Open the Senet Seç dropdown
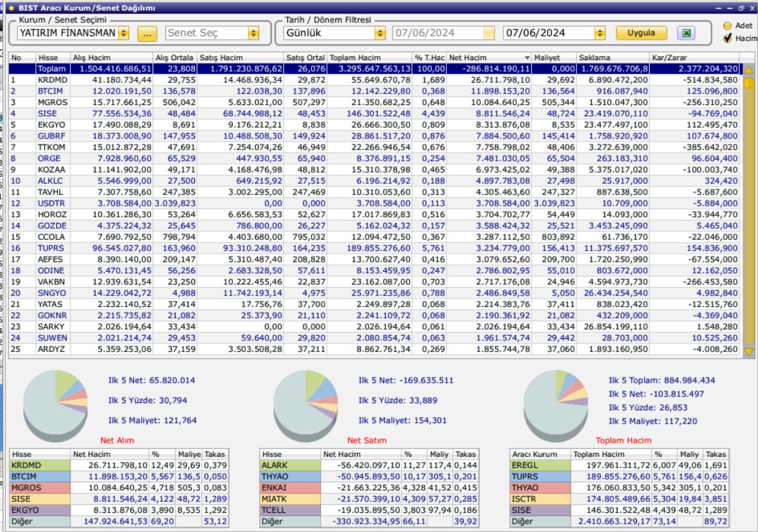The height and width of the screenshot is (532, 758). [253, 33]
